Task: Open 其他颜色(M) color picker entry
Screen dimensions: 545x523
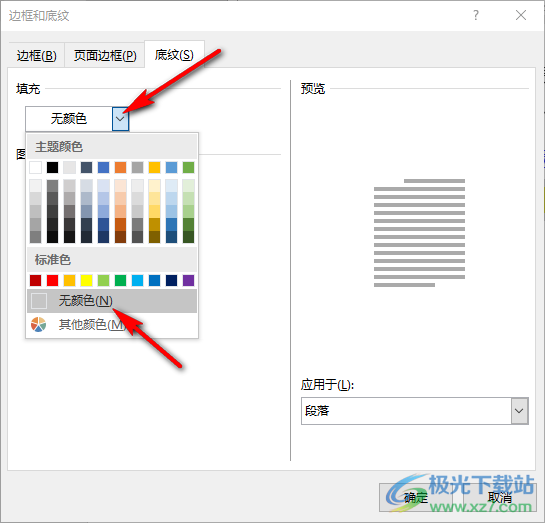Action: coord(112,325)
